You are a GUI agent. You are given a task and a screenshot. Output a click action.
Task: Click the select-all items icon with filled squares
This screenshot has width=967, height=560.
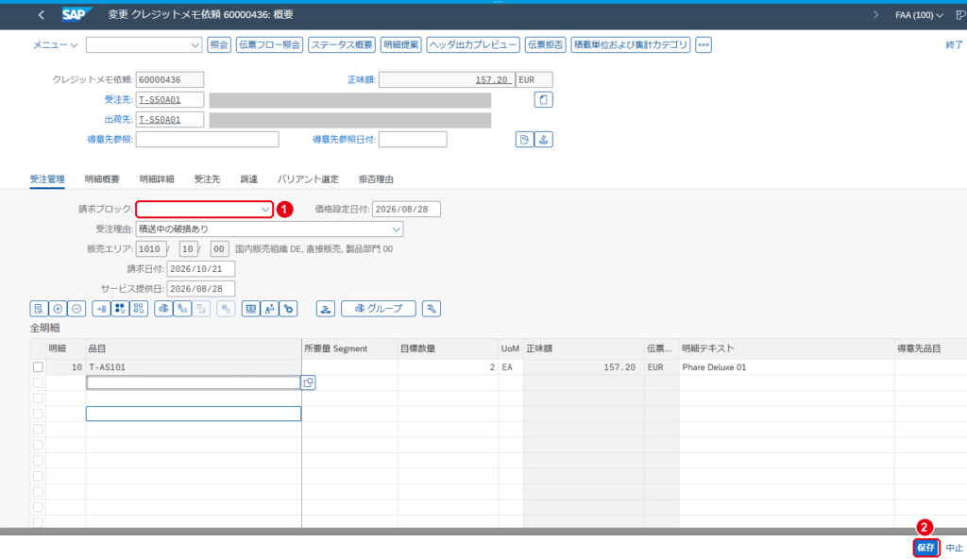[120, 309]
